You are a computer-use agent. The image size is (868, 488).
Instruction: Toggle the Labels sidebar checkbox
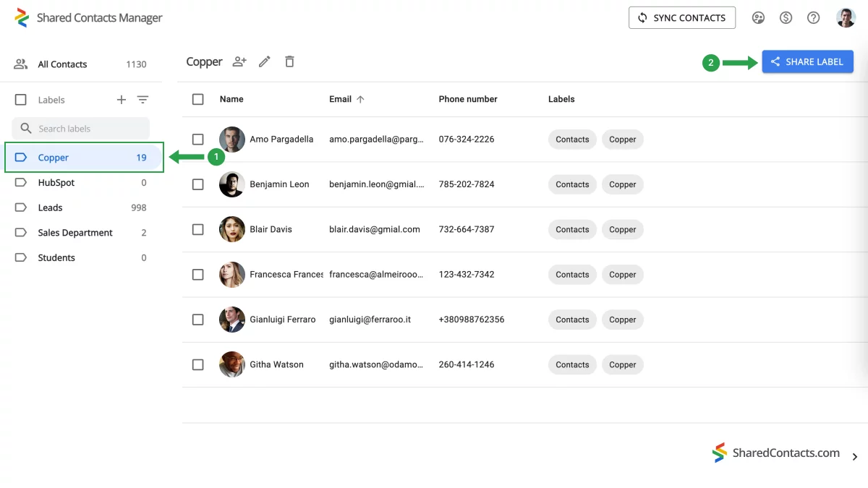21,100
